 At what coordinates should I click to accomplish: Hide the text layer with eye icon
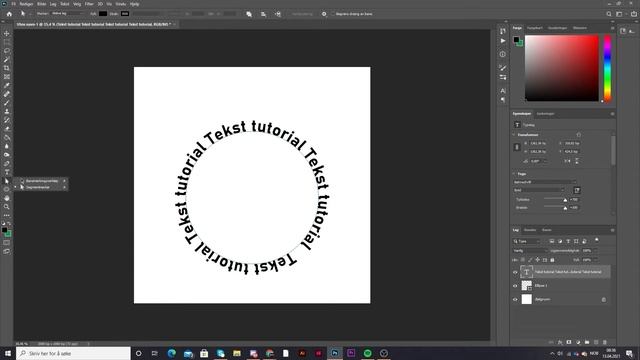click(x=515, y=272)
